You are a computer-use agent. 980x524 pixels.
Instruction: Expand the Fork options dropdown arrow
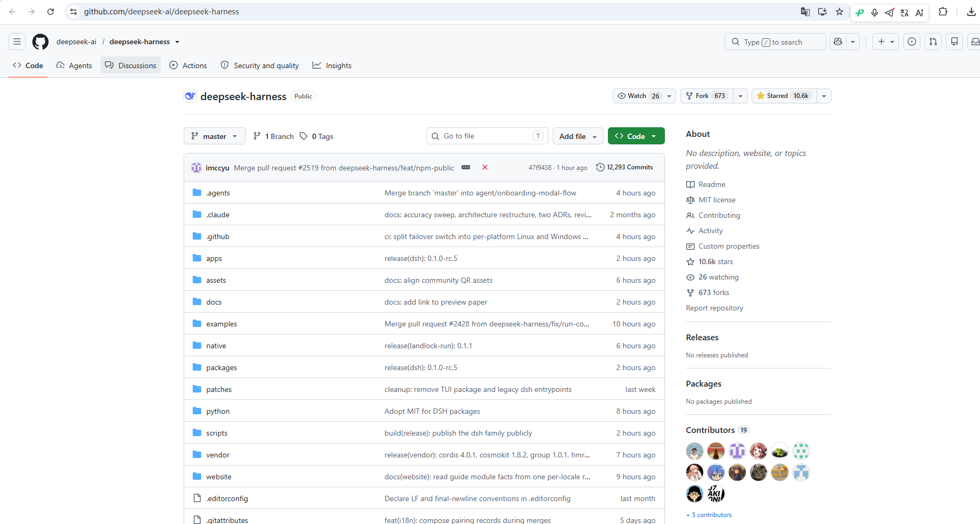(x=740, y=96)
